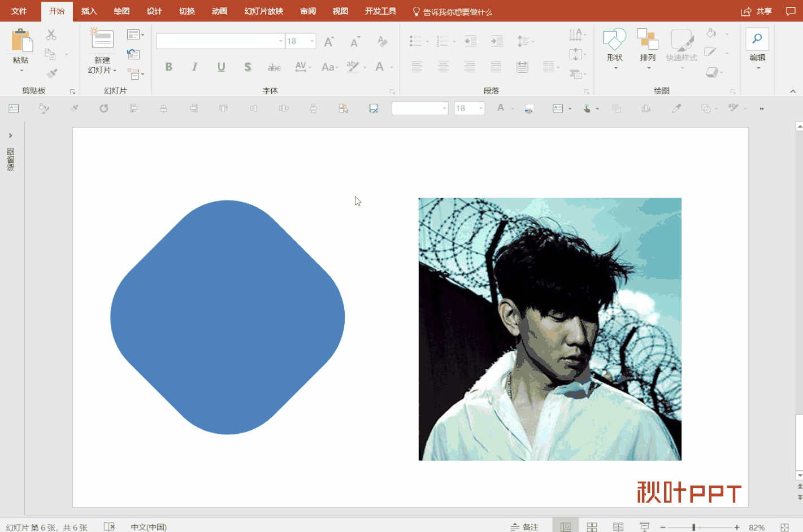Screen dimensions: 803x532
Task: Select the Cut scissors icon
Action: click(x=51, y=35)
